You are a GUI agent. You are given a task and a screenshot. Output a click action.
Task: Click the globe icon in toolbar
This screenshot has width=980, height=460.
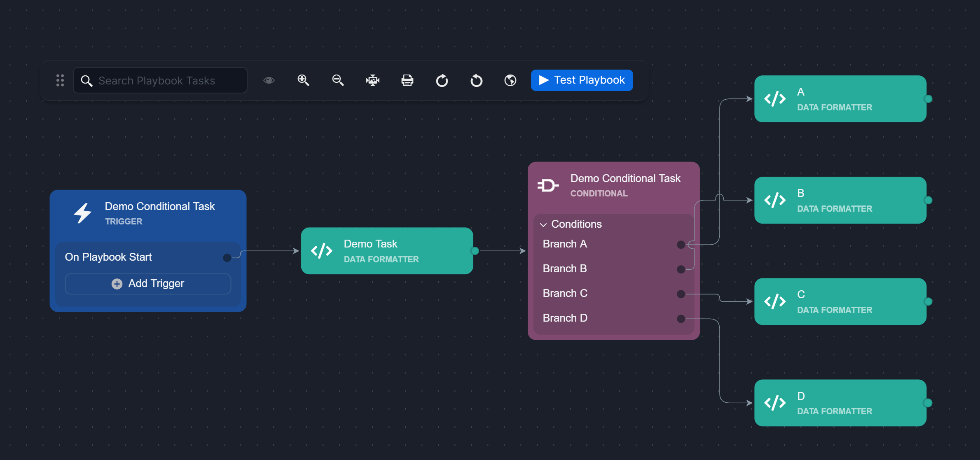coord(510,80)
